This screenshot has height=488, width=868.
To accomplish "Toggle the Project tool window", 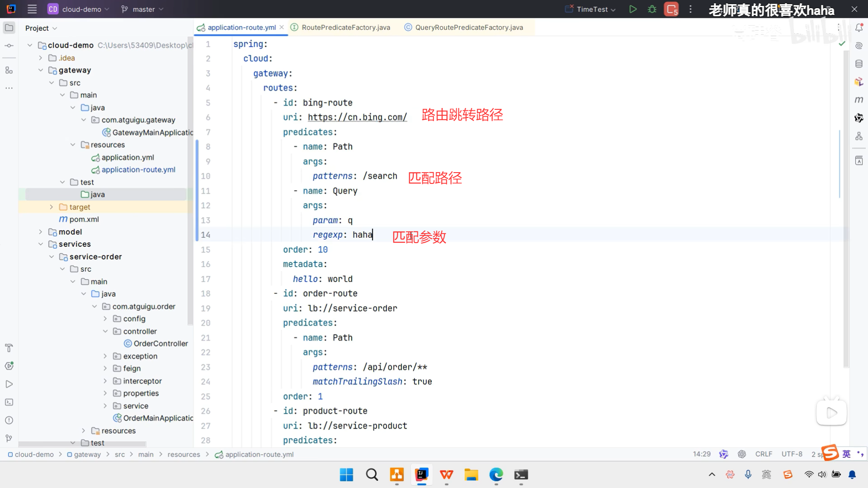I will [9, 28].
